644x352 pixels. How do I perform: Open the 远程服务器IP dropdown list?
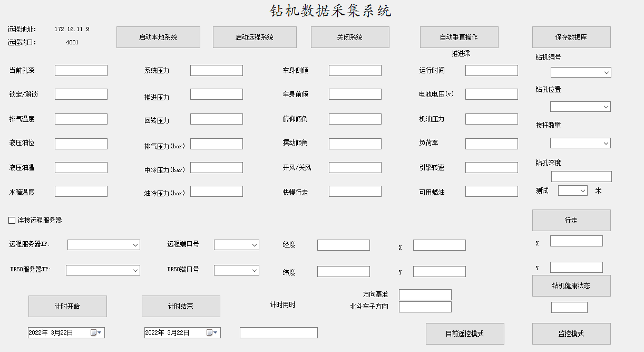coord(135,245)
